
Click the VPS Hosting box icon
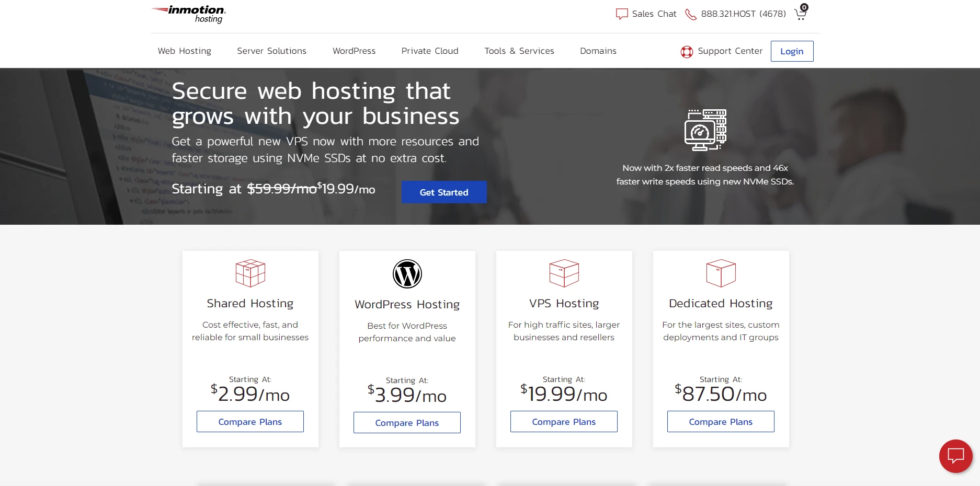tap(564, 273)
